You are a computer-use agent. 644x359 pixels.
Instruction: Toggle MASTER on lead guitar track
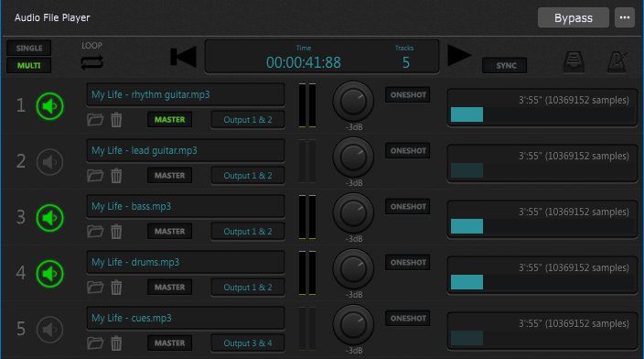169,176
